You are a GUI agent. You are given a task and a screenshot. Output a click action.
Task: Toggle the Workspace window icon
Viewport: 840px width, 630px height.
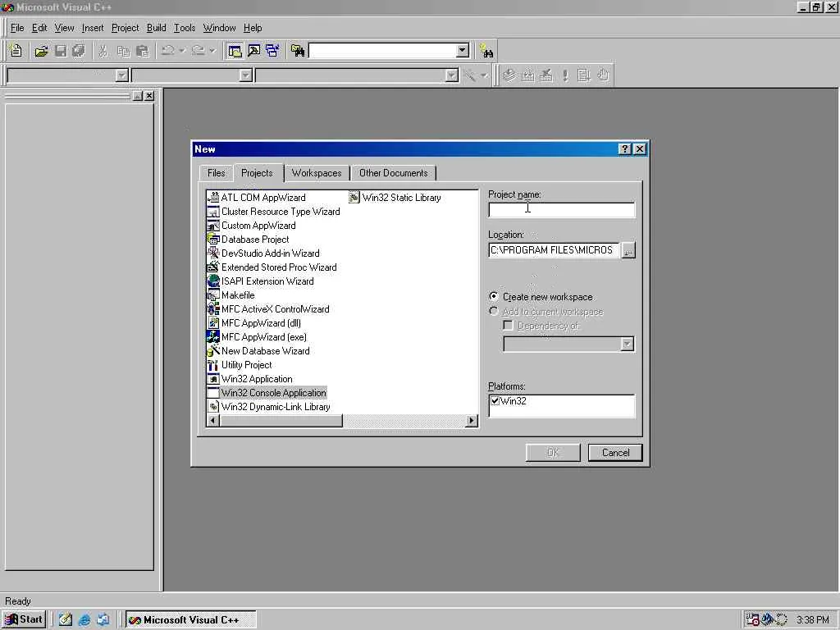coord(235,51)
